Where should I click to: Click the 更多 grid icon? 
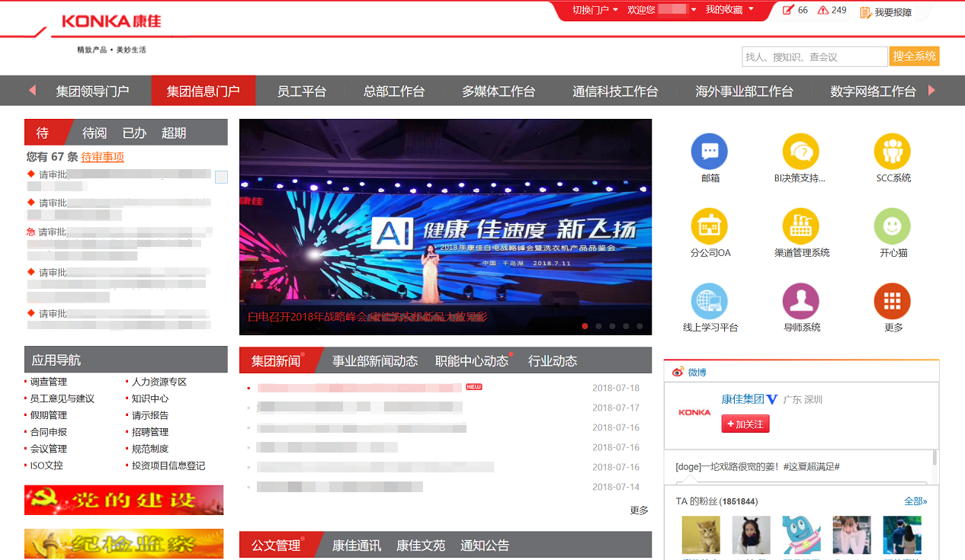(892, 301)
